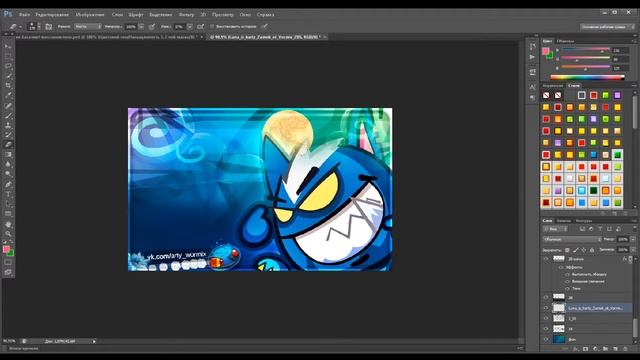The height and width of the screenshot is (360, 640).
Task: Open the 'Редактирование' menu
Action: click(x=52, y=15)
